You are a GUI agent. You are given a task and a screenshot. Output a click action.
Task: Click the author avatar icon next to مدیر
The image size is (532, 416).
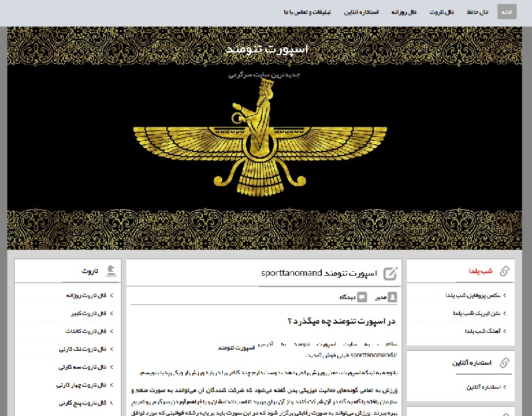click(392, 297)
